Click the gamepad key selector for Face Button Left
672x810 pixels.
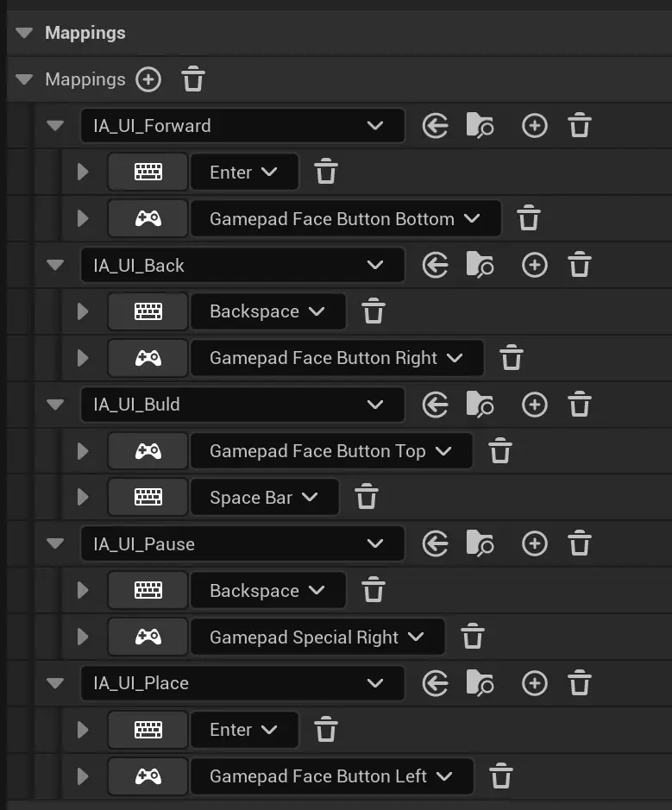(x=148, y=776)
